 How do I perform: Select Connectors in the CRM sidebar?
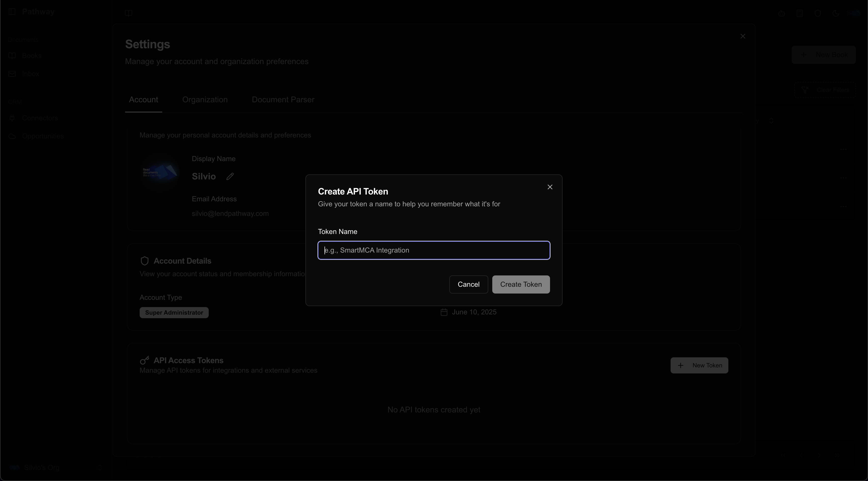[x=40, y=118]
